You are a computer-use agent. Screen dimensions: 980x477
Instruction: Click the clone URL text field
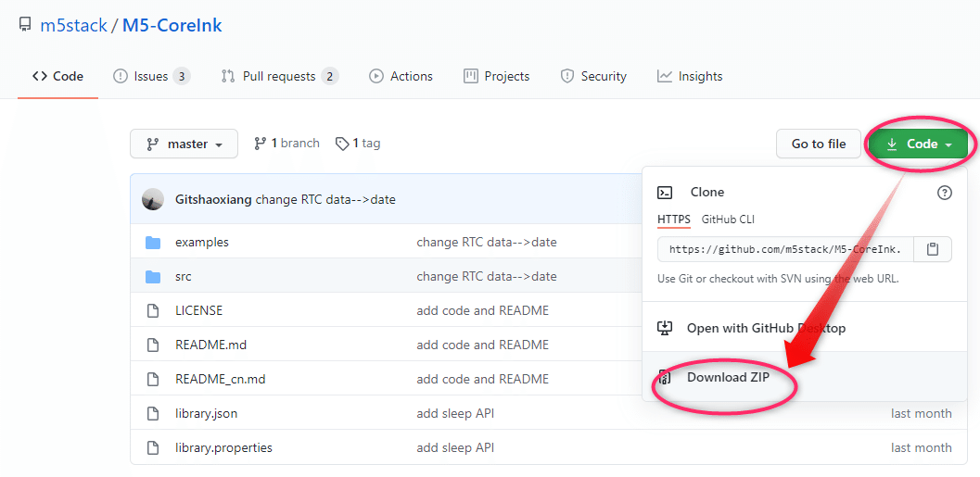pyautogui.click(x=785, y=249)
